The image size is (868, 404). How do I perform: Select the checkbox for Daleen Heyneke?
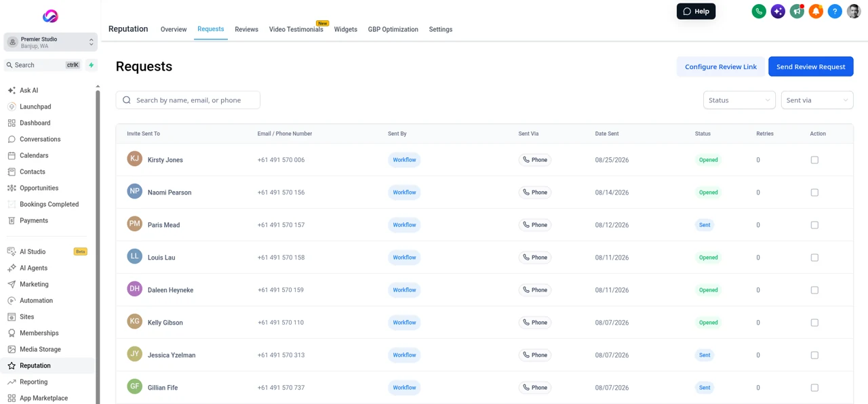point(814,290)
